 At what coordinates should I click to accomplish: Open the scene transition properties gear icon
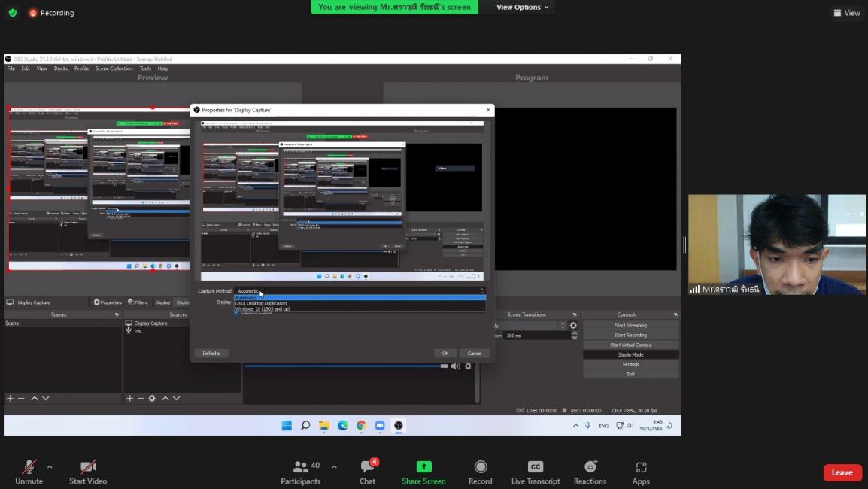coord(573,326)
